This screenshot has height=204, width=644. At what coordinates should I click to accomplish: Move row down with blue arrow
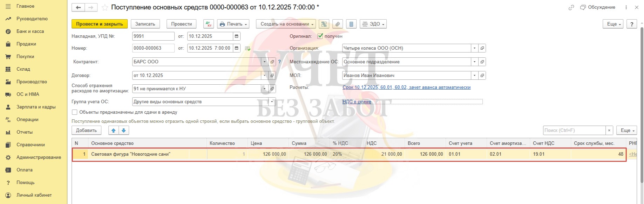click(x=124, y=130)
